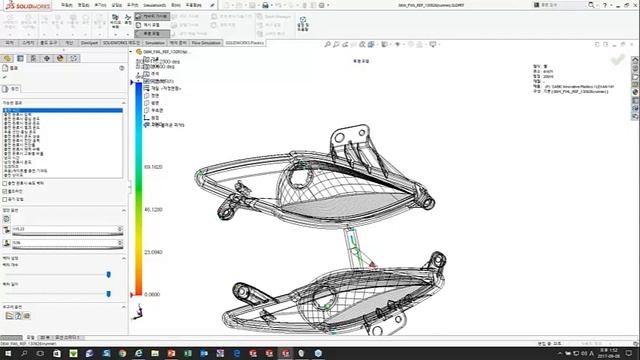Click the upper vector settings slider handle

tap(109, 275)
